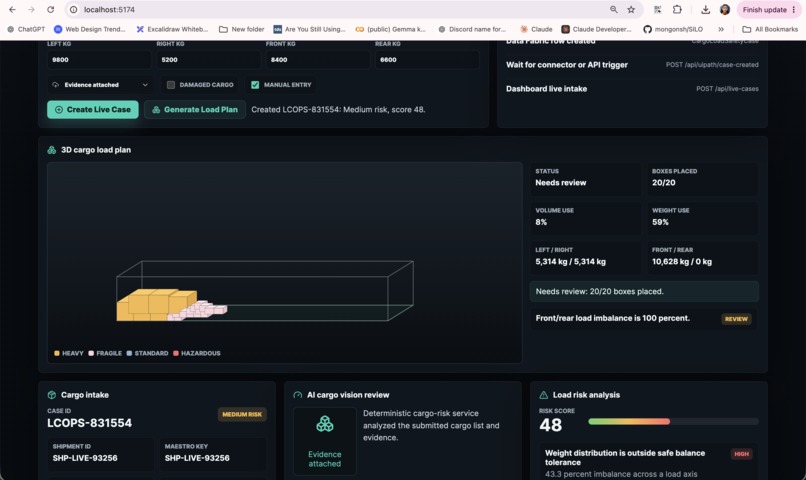
Task: Expand the hidden bookmarks chevron
Action: click(721, 29)
